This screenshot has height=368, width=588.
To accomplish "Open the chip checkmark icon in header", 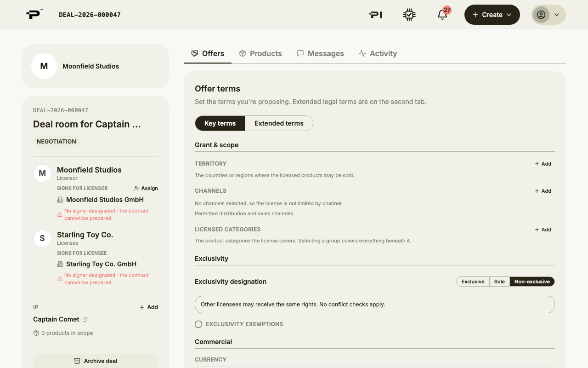I will [409, 15].
